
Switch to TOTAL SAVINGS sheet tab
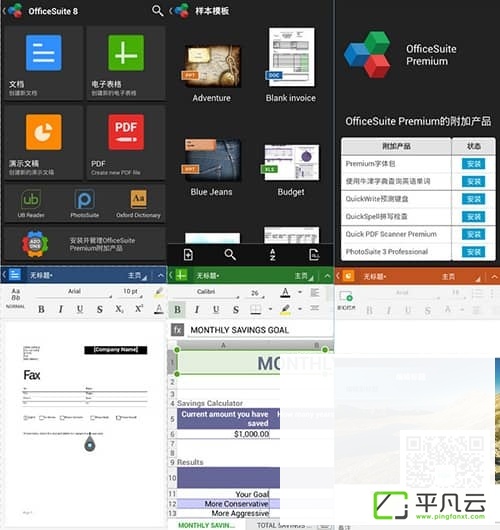[x=283, y=525]
